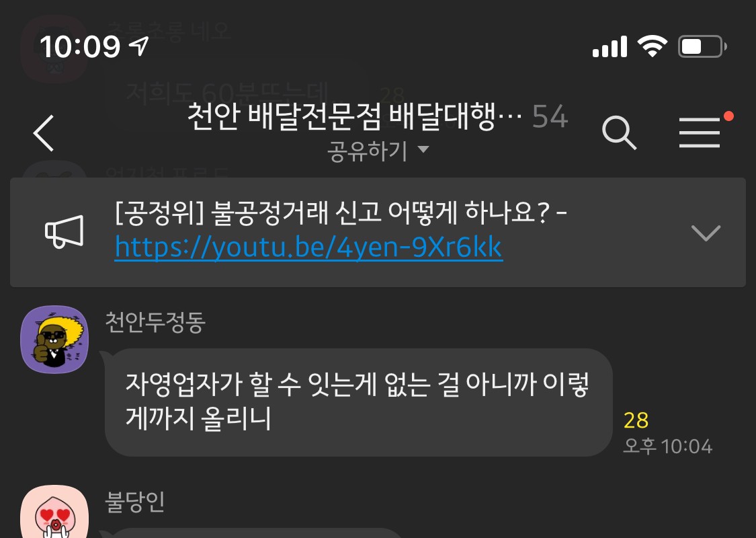Tap the member count 54
The width and height of the screenshot is (756, 538).
[x=550, y=117]
